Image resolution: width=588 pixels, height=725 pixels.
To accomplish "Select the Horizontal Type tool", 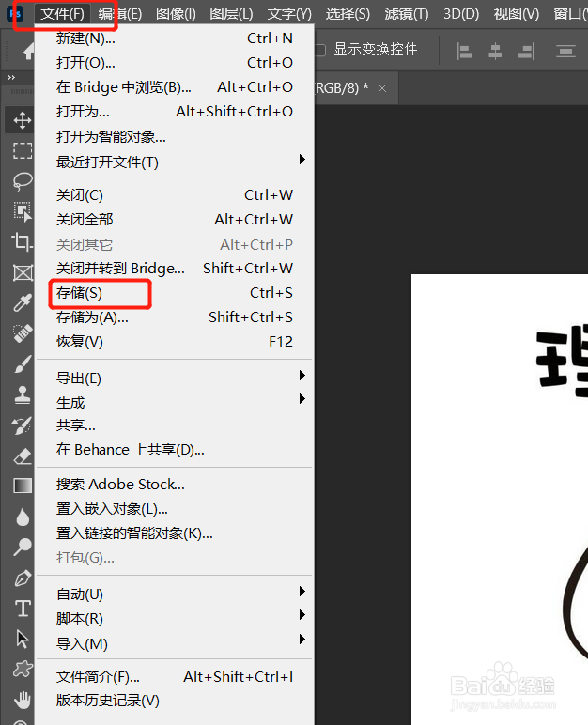I will 23,609.
